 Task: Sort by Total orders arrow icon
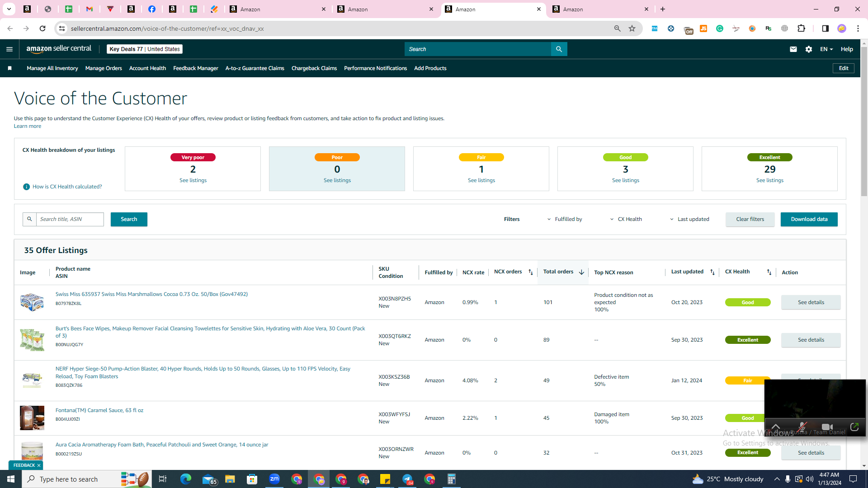581,272
